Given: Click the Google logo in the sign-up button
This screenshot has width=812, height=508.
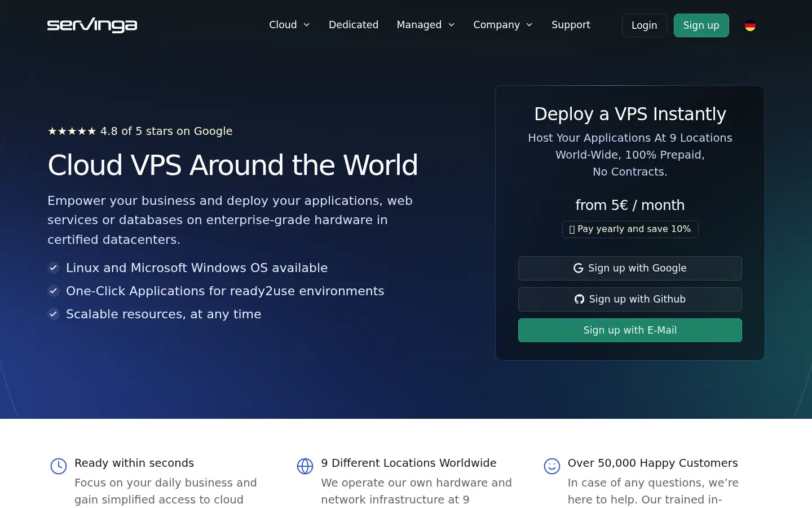Looking at the screenshot, I should point(578,268).
